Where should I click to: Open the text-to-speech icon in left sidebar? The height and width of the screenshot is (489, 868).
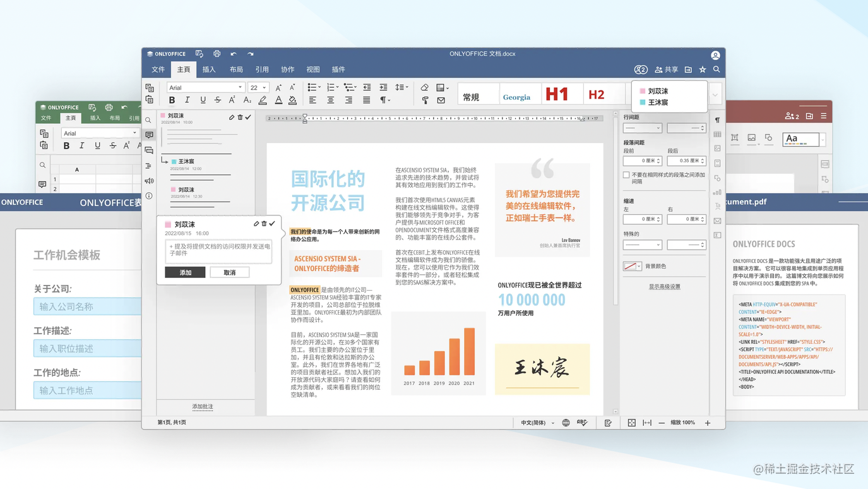click(x=149, y=181)
